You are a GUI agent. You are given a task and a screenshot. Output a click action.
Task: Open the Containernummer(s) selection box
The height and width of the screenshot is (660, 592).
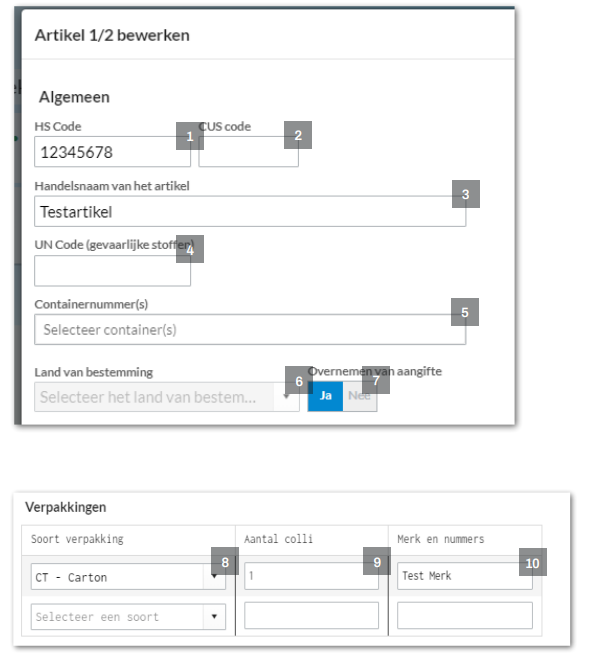250,330
